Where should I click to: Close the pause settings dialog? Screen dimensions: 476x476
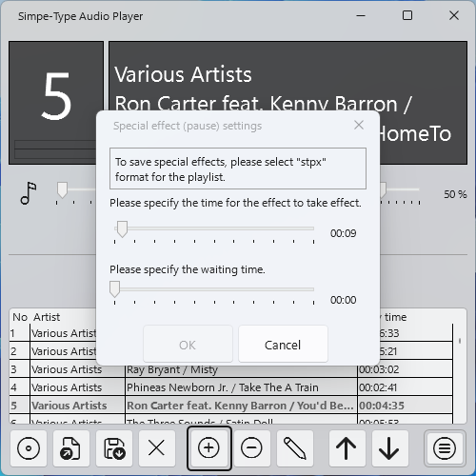[359, 125]
